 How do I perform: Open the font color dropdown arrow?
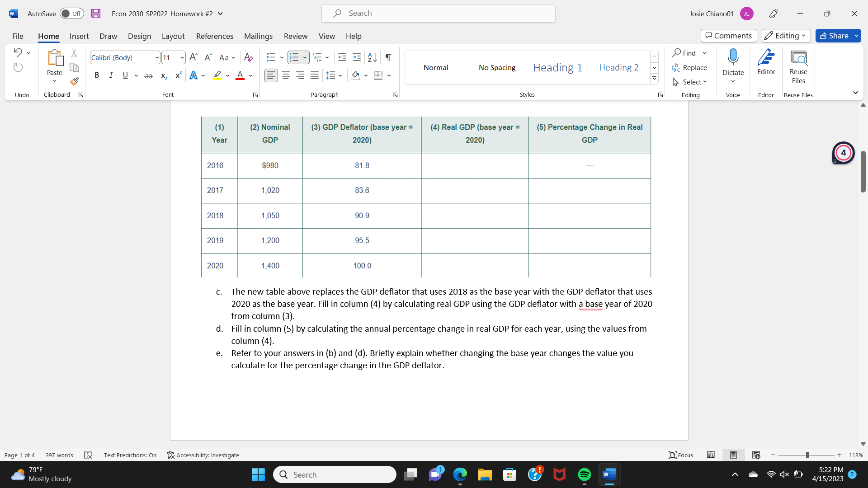(250, 75)
